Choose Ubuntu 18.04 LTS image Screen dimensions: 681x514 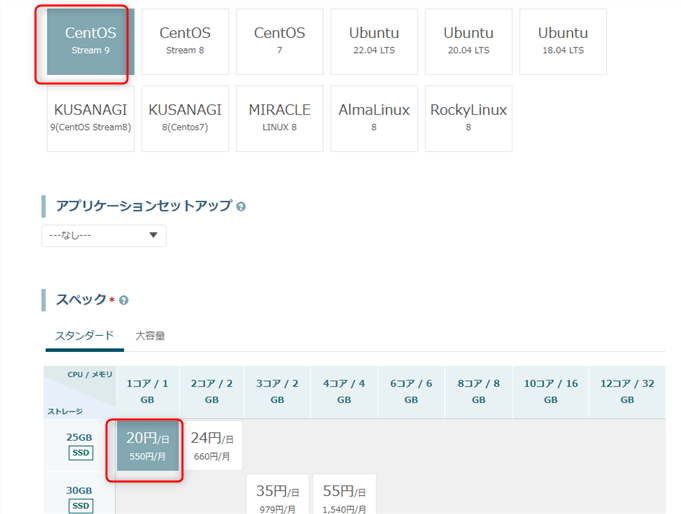(x=563, y=42)
